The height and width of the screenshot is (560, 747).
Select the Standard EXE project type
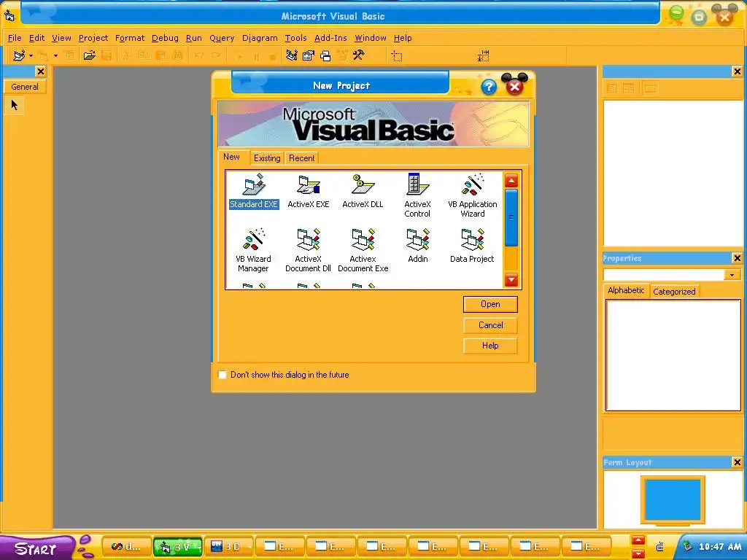pyautogui.click(x=253, y=192)
